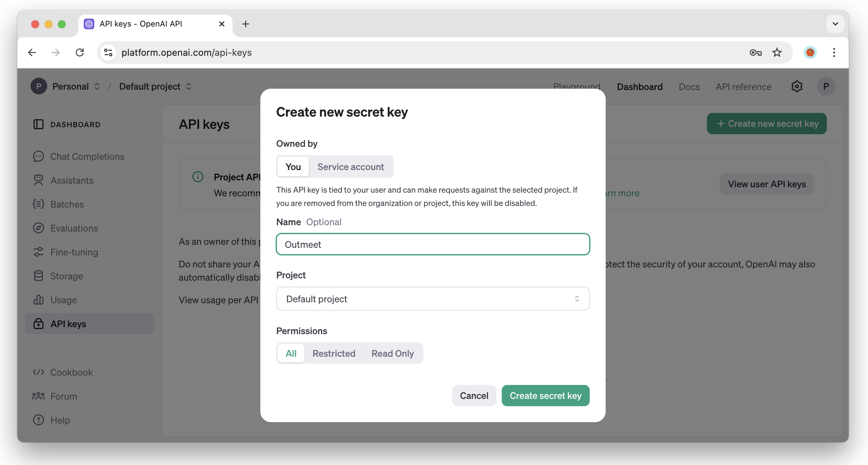Select All permissions radio button
Screen dimensions: 868x465
click(291, 353)
